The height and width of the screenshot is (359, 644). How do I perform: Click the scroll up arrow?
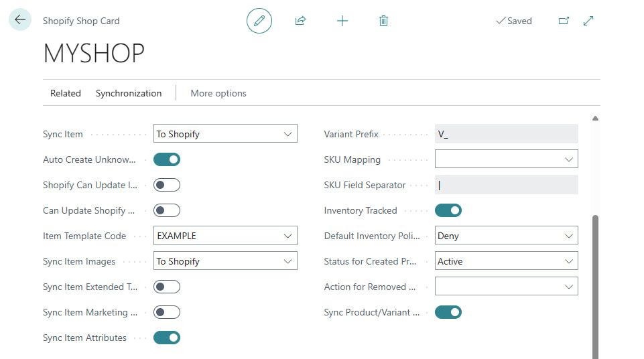coord(595,118)
